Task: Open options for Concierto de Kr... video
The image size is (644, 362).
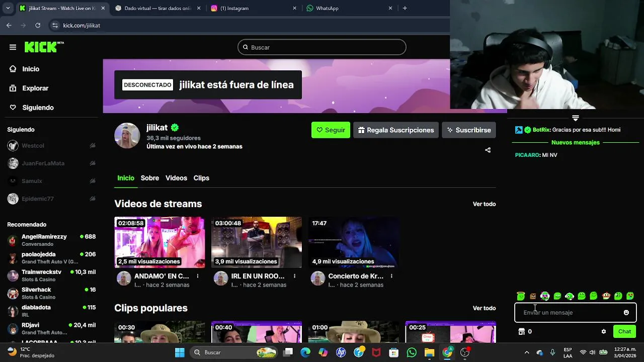Action: [391, 276]
